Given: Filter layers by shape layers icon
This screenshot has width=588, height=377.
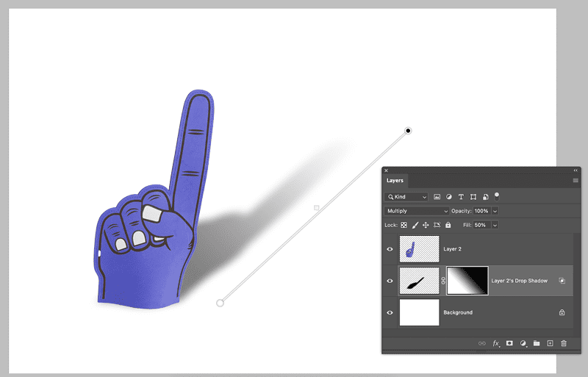Looking at the screenshot, I should pyautogui.click(x=473, y=197).
